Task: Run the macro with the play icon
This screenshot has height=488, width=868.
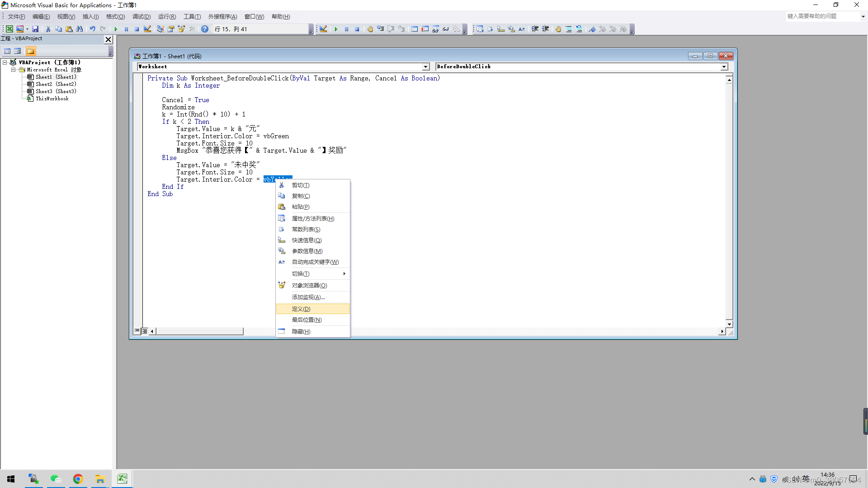Action: point(116,29)
